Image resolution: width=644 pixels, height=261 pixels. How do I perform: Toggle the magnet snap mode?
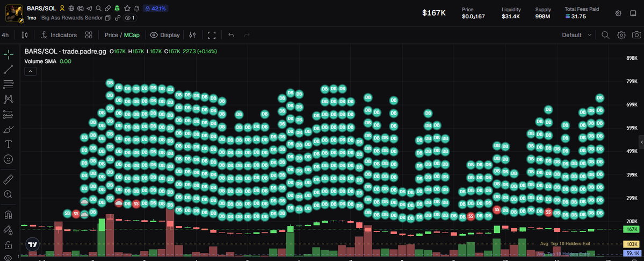click(8, 215)
